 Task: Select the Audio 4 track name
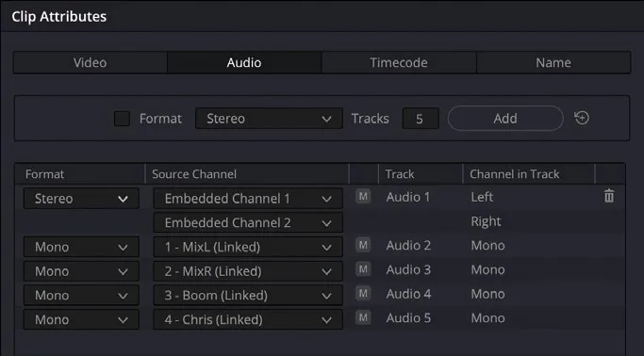tap(408, 294)
